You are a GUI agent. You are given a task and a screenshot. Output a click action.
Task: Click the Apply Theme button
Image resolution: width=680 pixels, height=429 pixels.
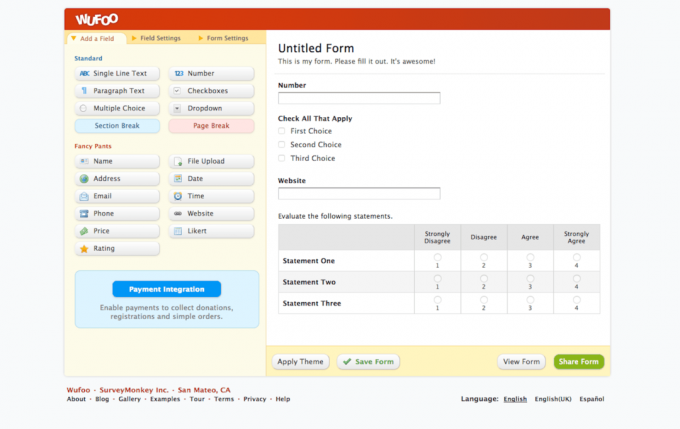coord(301,362)
